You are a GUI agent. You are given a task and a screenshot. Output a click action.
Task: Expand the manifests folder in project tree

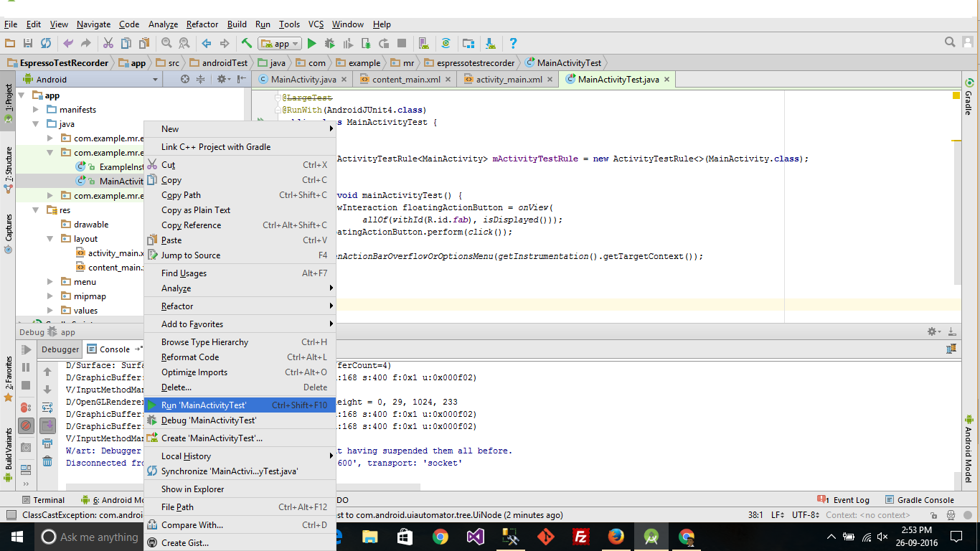pyautogui.click(x=36, y=110)
